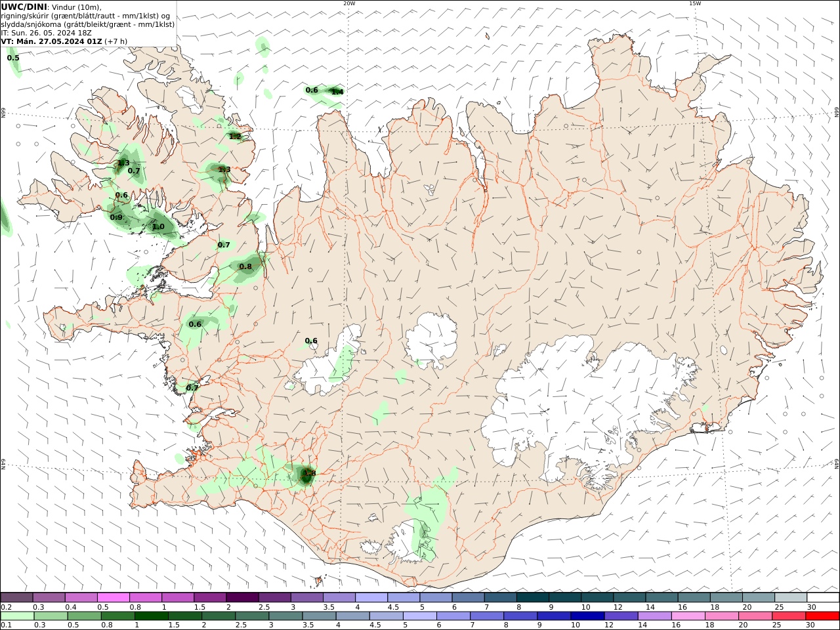The height and width of the screenshot is (630, 840).
Task: Click the white swatch above the upper 30 label
Action: (823, 598)
